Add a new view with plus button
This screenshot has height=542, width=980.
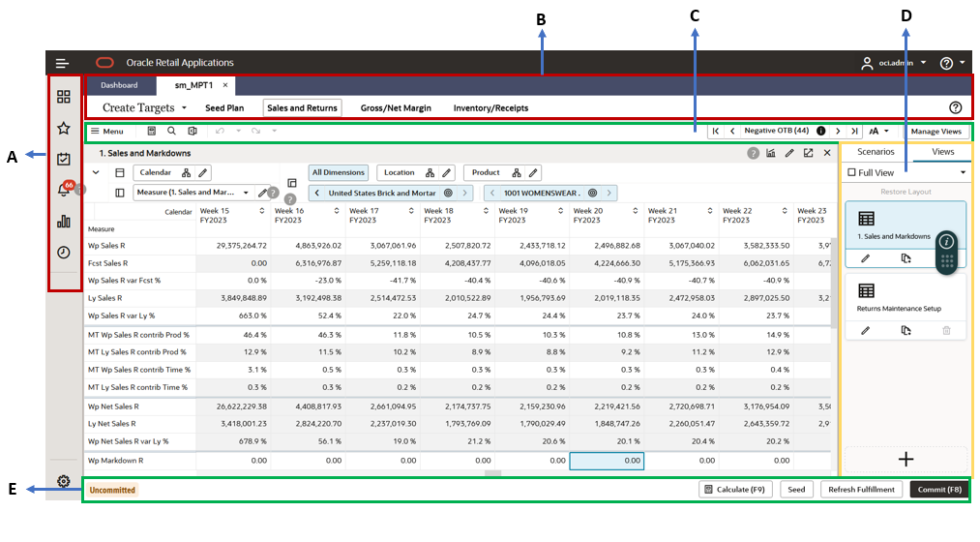point(906,460)
